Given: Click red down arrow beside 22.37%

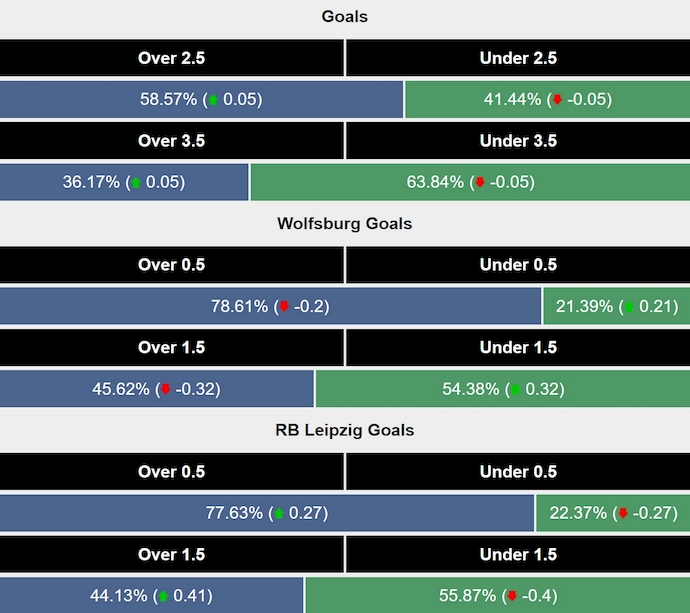Looking at the screenshot, I should [623, 514].
